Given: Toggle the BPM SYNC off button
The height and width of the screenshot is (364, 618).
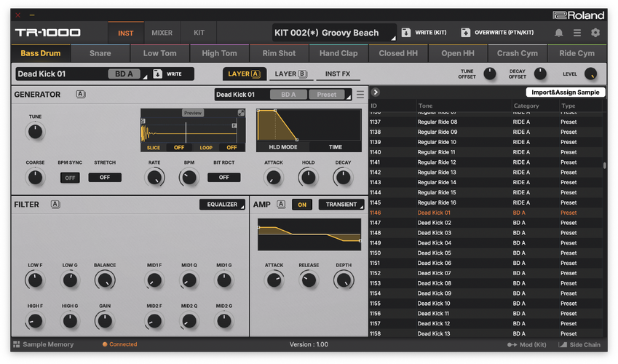Looking at the screenshot, I should [70, 178].
